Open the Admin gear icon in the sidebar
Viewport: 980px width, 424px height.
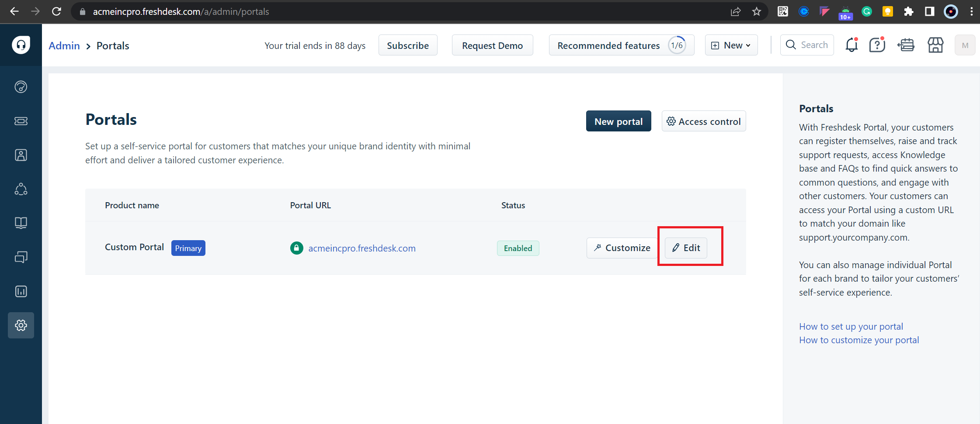point(21,325)
